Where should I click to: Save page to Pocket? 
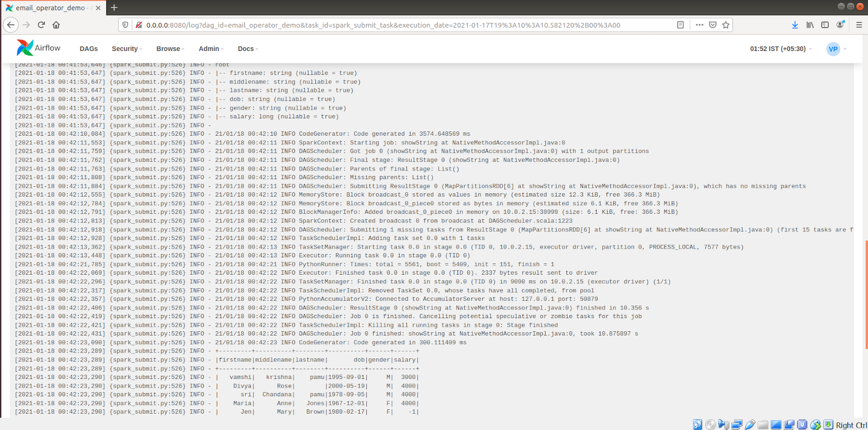click(713, 25)
